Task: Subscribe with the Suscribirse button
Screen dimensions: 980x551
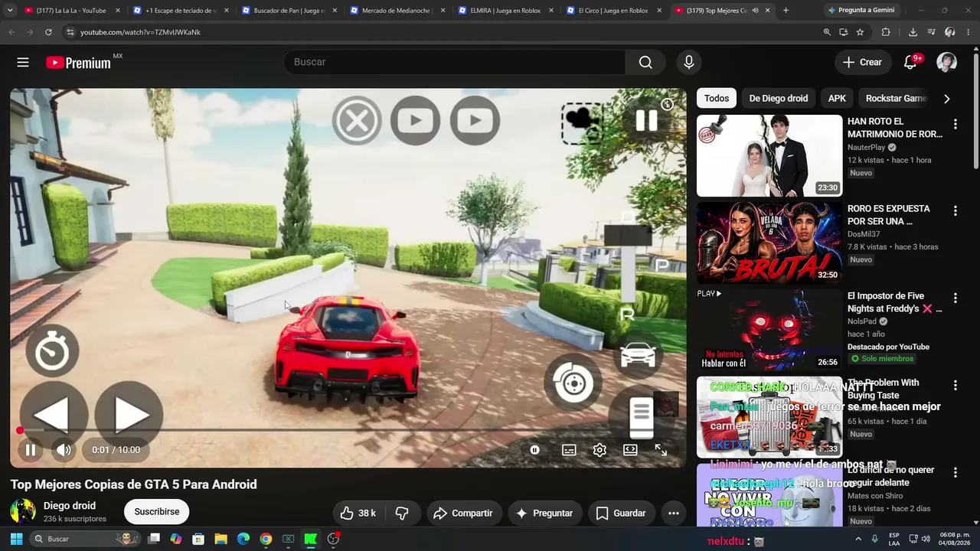Action: pyautogui.click(x=157, y=511)
